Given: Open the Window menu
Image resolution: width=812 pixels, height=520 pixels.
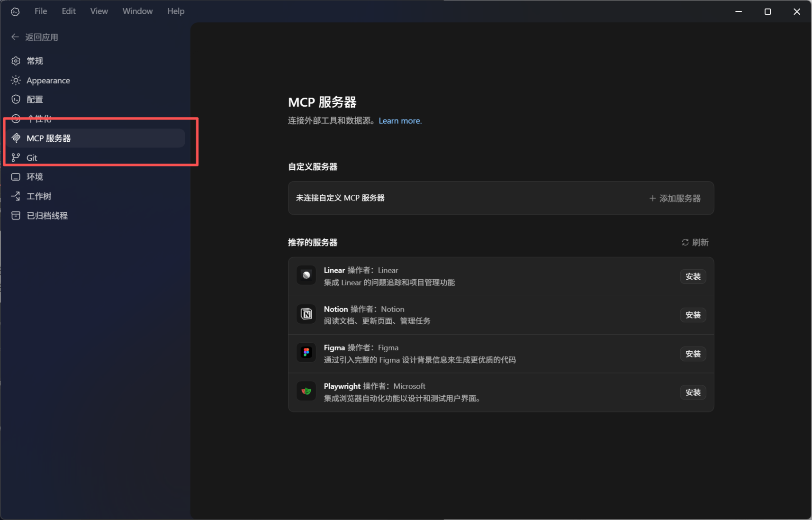Looking at the screenshot, I should pos(137,11).
